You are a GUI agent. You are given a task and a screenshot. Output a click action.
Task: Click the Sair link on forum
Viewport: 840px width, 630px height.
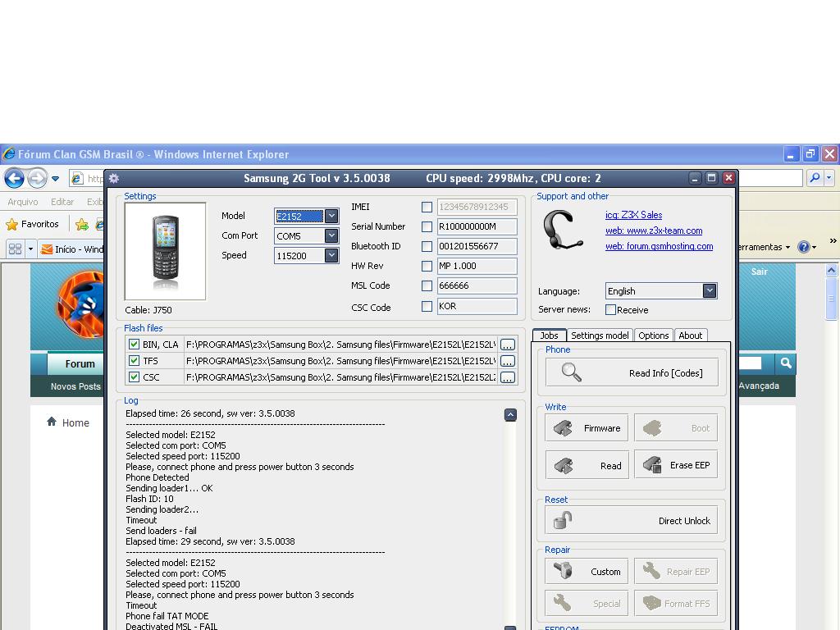759,272
